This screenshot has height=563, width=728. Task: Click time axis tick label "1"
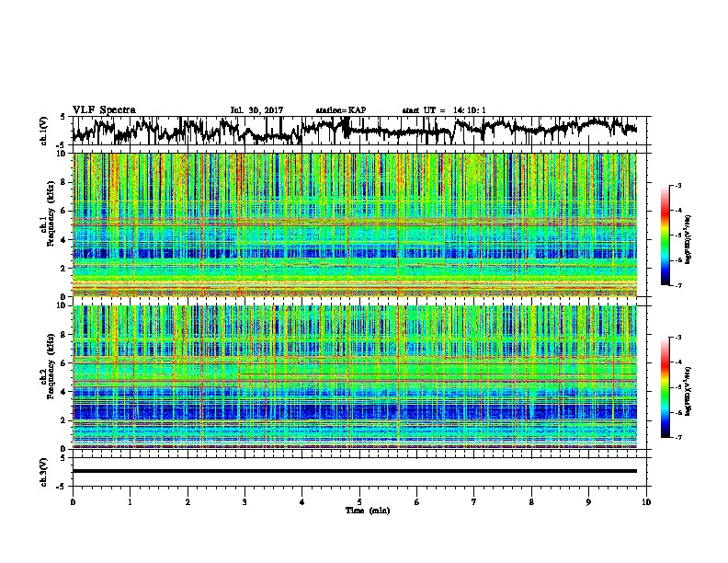coord(130,502)
